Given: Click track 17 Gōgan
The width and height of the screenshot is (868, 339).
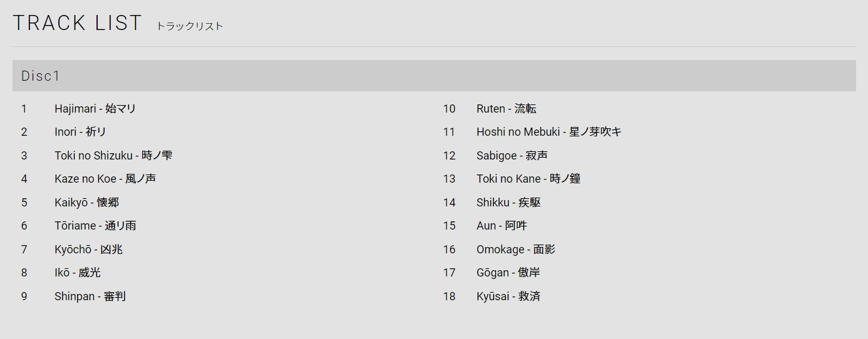Looking at the screenshot, I should tap(508, 273).
